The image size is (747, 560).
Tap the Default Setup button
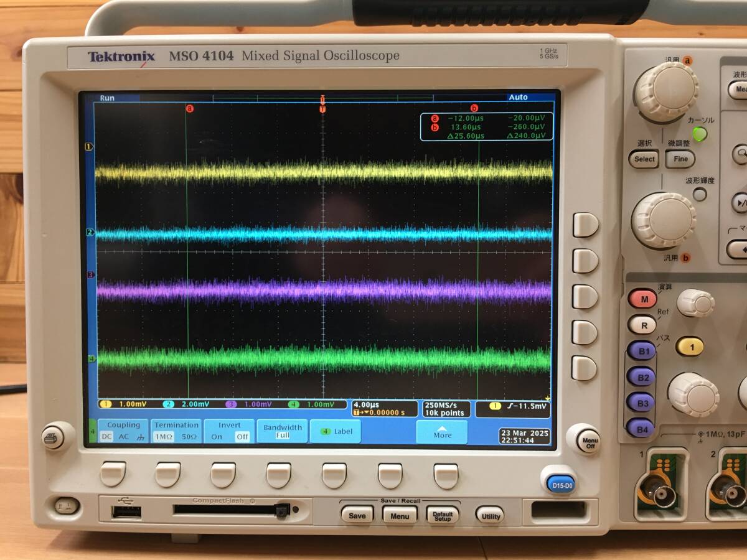[x=443, y=515]
